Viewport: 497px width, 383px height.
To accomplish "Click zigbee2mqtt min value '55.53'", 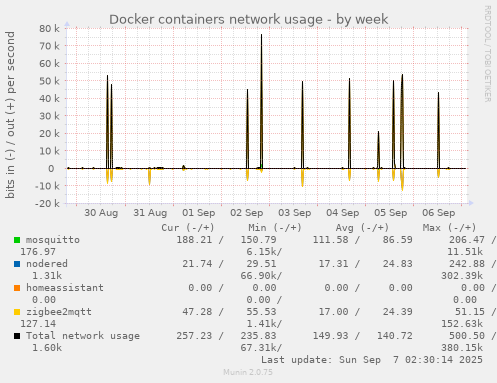I will click(x=261, y=312).
